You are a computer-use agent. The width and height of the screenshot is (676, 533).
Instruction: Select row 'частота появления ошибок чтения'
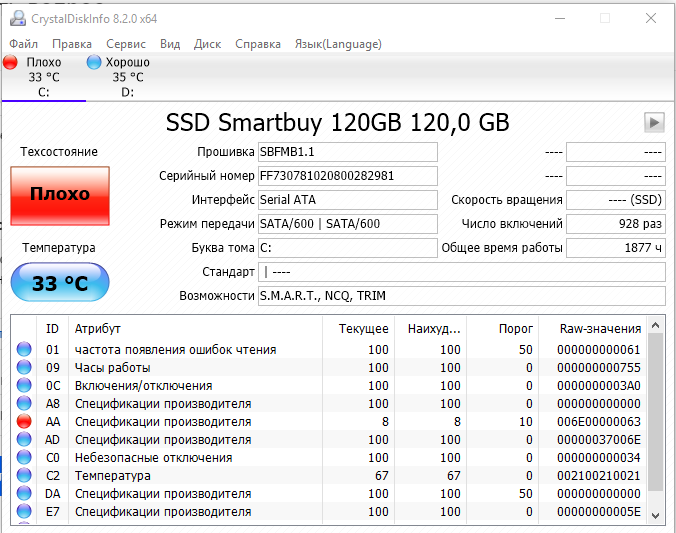tap(329, 349)
